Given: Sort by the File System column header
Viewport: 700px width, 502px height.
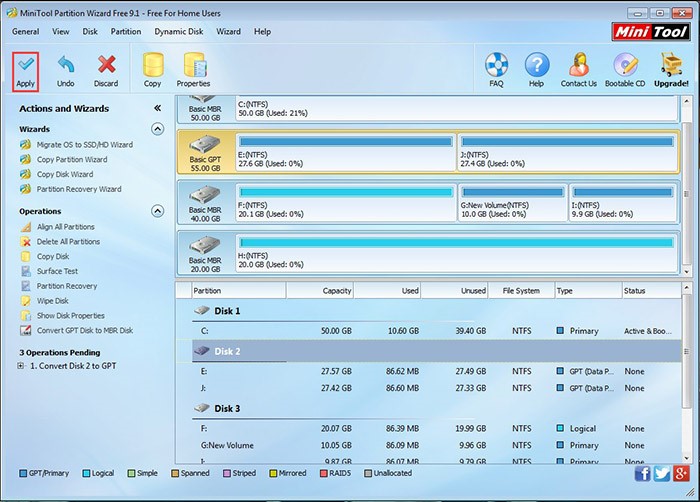Looking at the screenshot, I should [521, 291].
